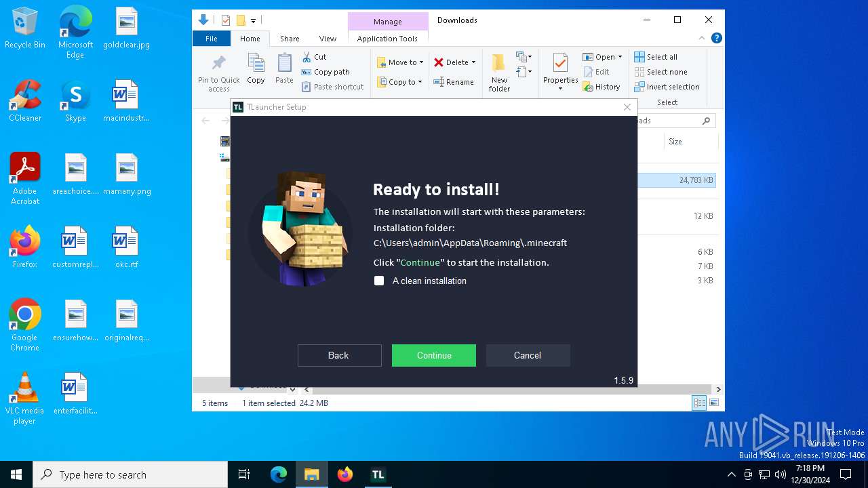Collapse the Explorer ribbon chevron
This screenshot has height=488, width=868.
[x=702, y=39]
